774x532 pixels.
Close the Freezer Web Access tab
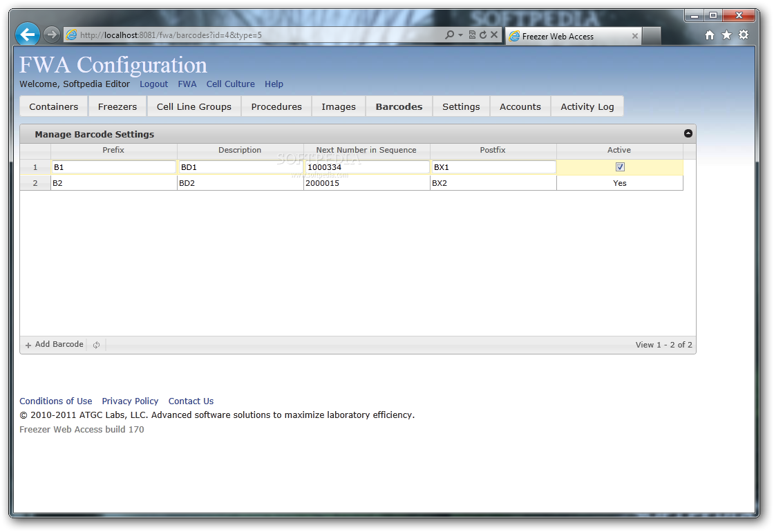click(x=635, y=36)
